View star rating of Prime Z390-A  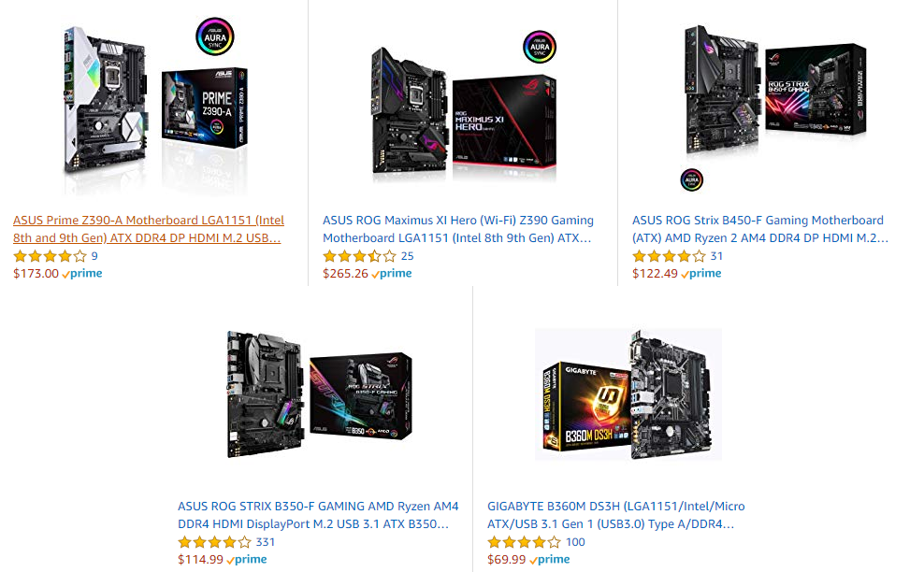point(51,256)
